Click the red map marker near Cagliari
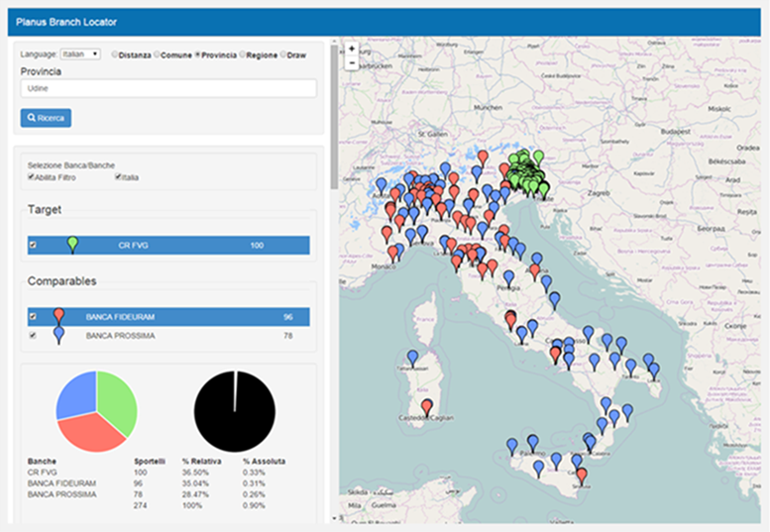The image size is (770, 532). click(x=427, y=406)
